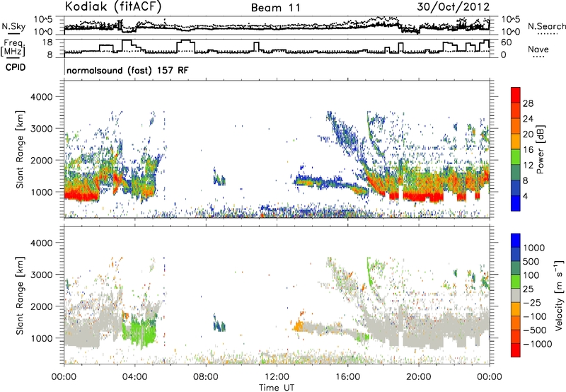This screenshot has width=566, height=392.
Task: Click the "CPID" row label
Action: [16, 67]
